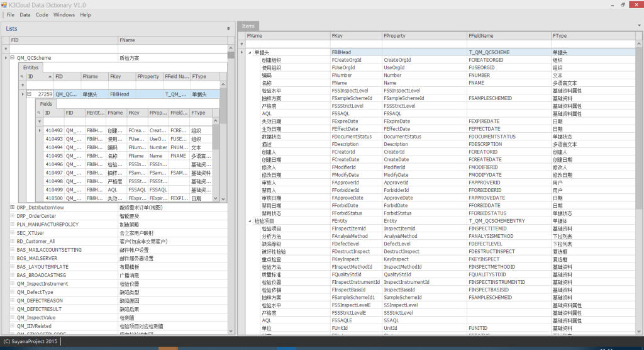Click the search icon in Fields grid header
Image resolution: width=644 pixels, height=350 pixels.
38,113
